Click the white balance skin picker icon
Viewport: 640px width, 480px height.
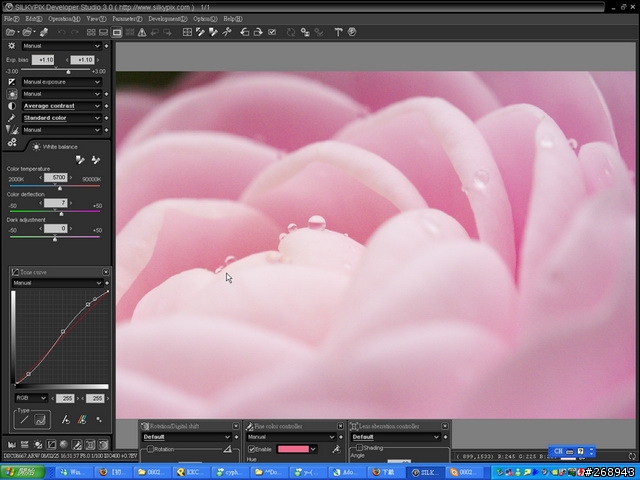click(96, 160)
